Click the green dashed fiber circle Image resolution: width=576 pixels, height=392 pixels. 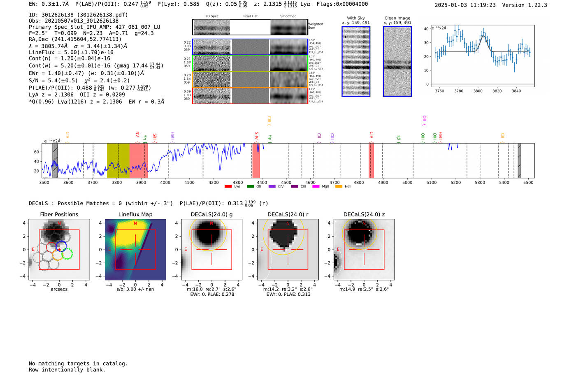pos(67,254)
